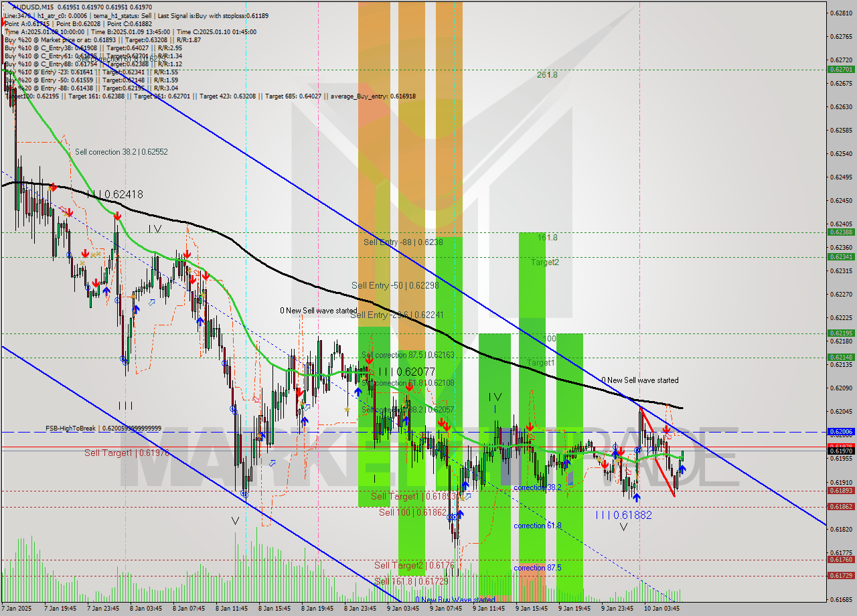
Task: Click the 0.62270 price axis value
Action: tap(841, 294)
